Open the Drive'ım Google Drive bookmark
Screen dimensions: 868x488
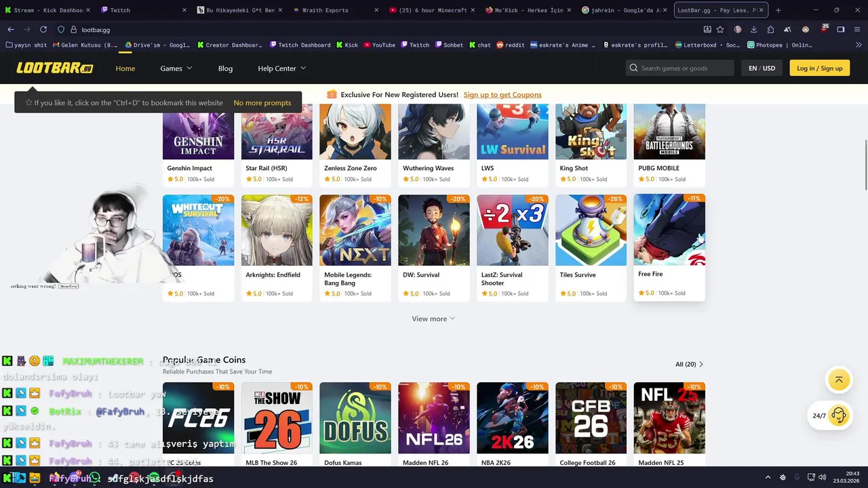point(157,45)
